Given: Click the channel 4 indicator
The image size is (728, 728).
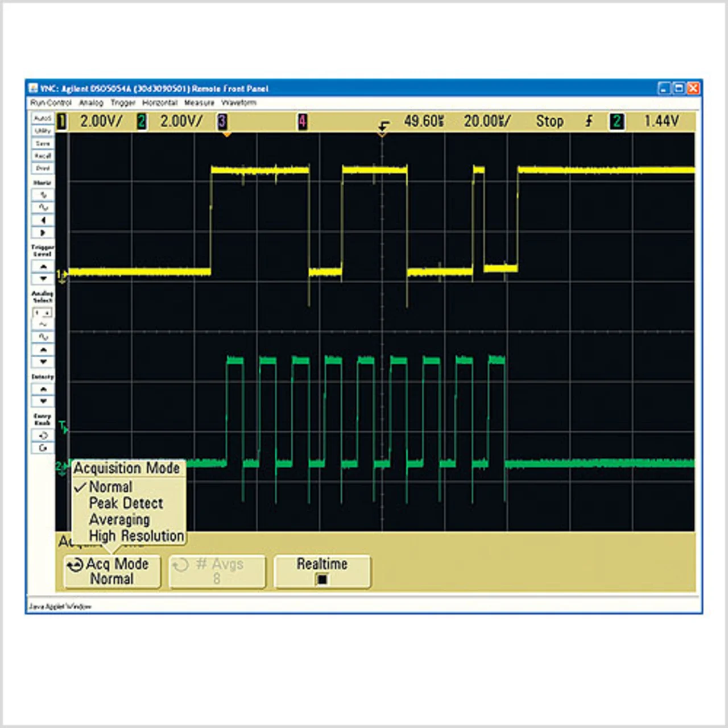Looking at the screenshot, I should [x=303, y=121].
